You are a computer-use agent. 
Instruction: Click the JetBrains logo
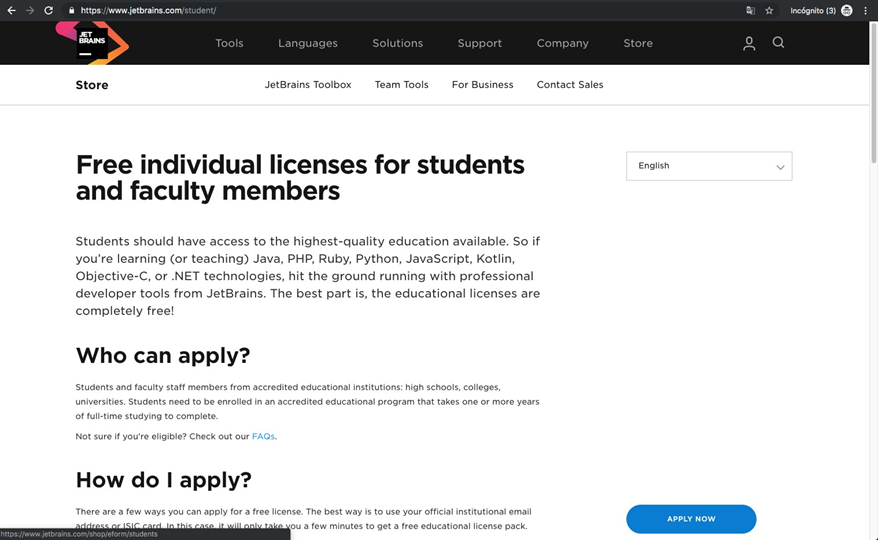pyautogui.click(x=92, y=43)
